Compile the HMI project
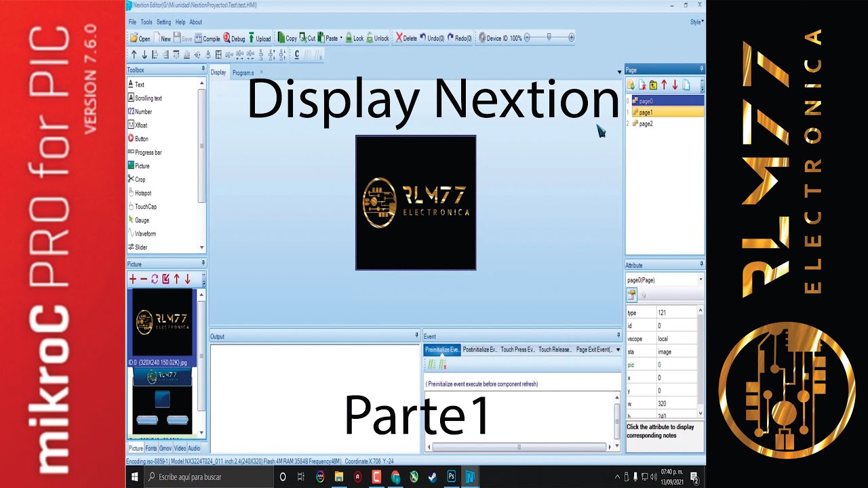The width and height of the screenshot is (868, 488). 207,39
